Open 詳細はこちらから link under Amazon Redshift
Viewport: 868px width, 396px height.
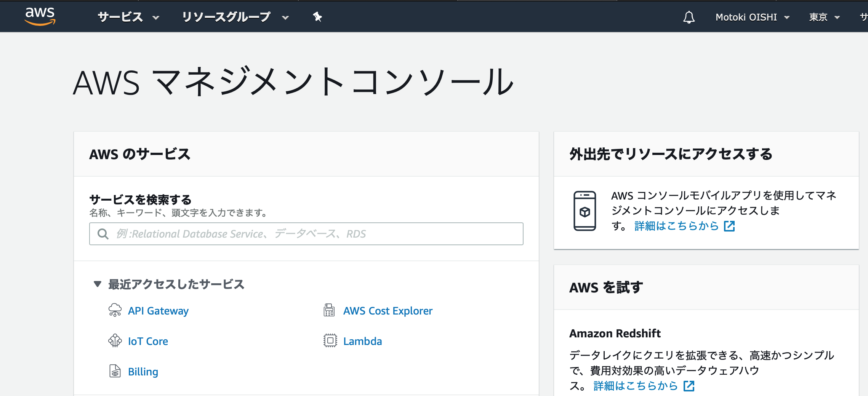click(636, 386)
